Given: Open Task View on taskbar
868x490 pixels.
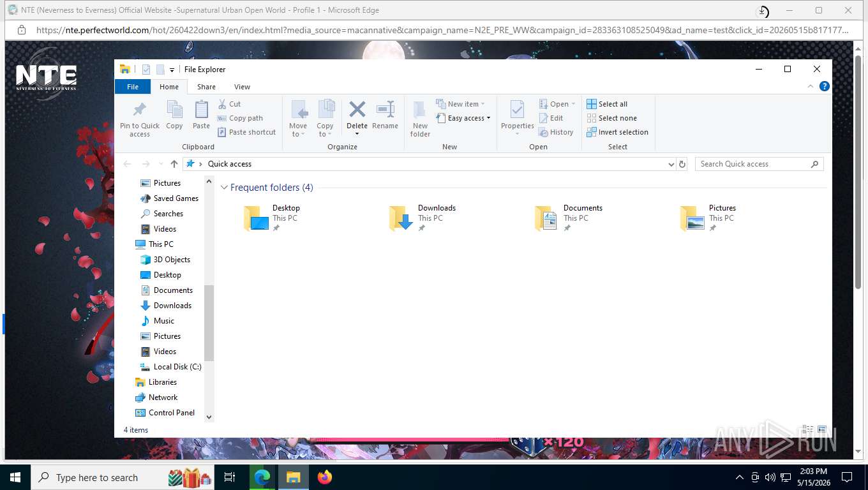Looking at the screenshot, I should pyautogui.click(x=230, y=477).
